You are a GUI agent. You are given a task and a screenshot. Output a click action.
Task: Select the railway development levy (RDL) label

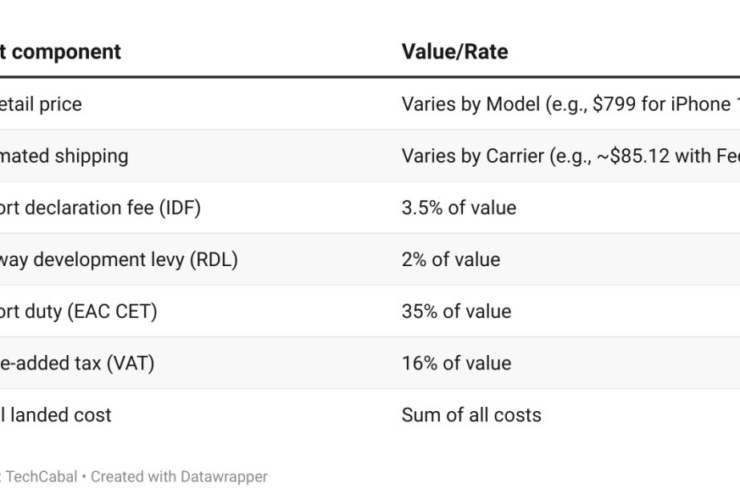click(x=118, y=260)
